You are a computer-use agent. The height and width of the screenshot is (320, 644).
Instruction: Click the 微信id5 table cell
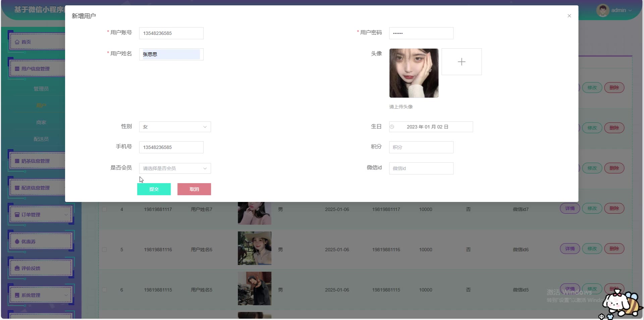(x=521, y=290)
